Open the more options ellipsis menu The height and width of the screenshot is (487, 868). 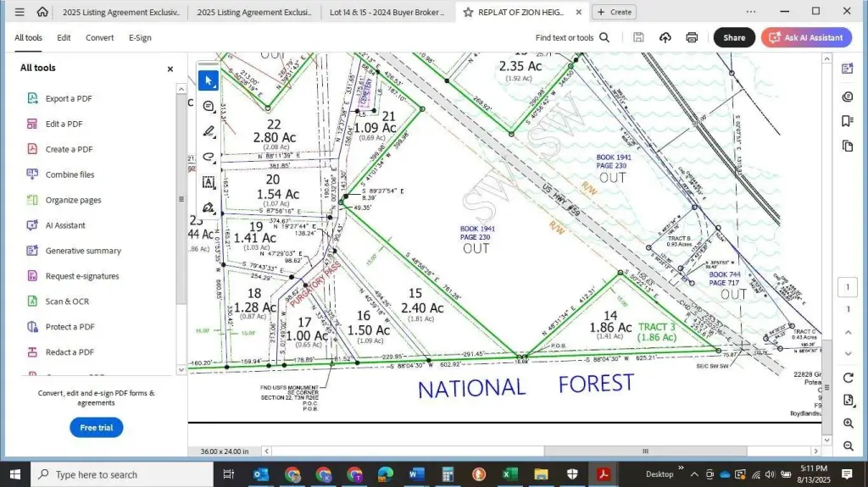(x=751, y=12)
